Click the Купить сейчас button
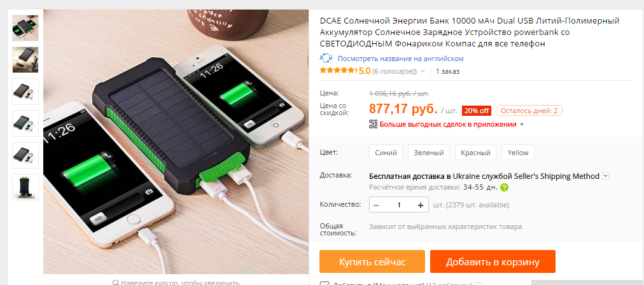644x285 pixels. 372,261
